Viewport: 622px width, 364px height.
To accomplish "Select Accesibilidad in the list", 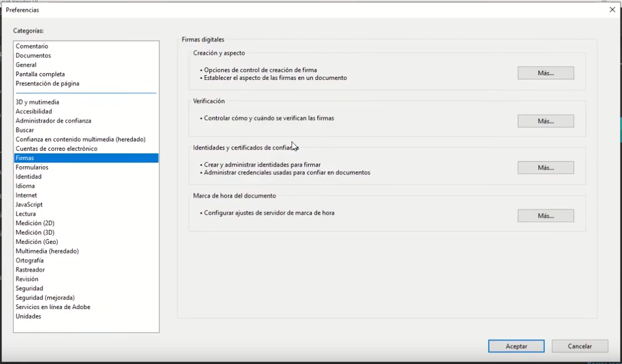I will pos(34,112).
